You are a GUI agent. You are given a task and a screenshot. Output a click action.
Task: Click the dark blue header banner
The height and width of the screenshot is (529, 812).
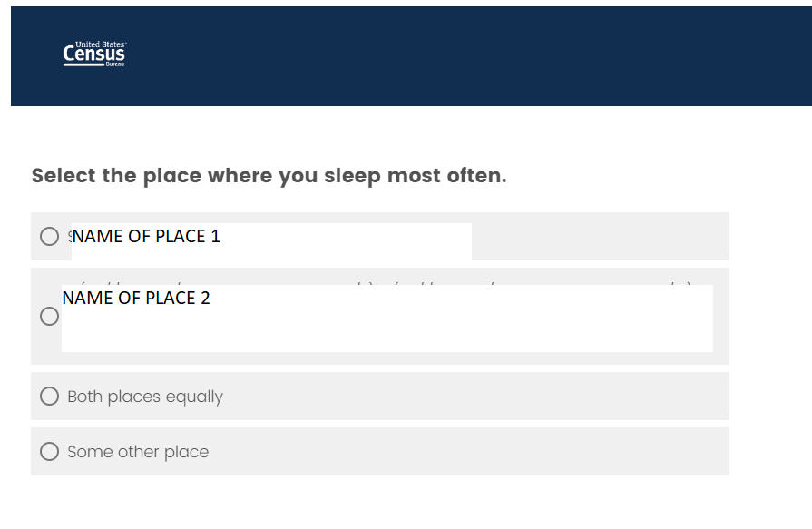(454, 56)
